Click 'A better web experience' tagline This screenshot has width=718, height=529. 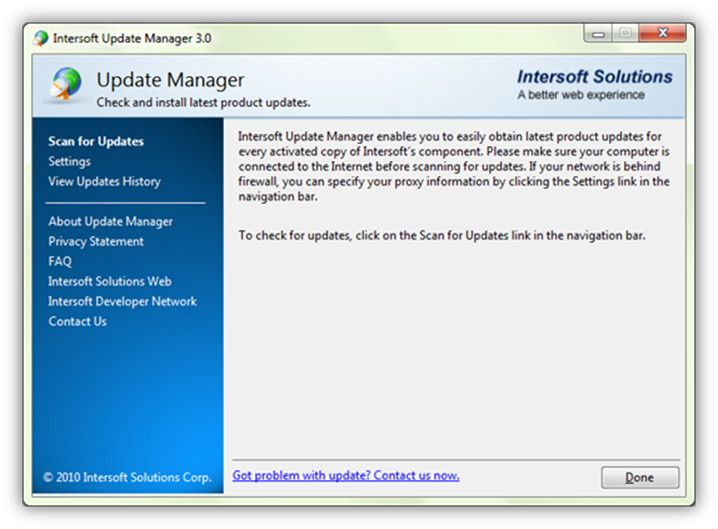(581, 95)
